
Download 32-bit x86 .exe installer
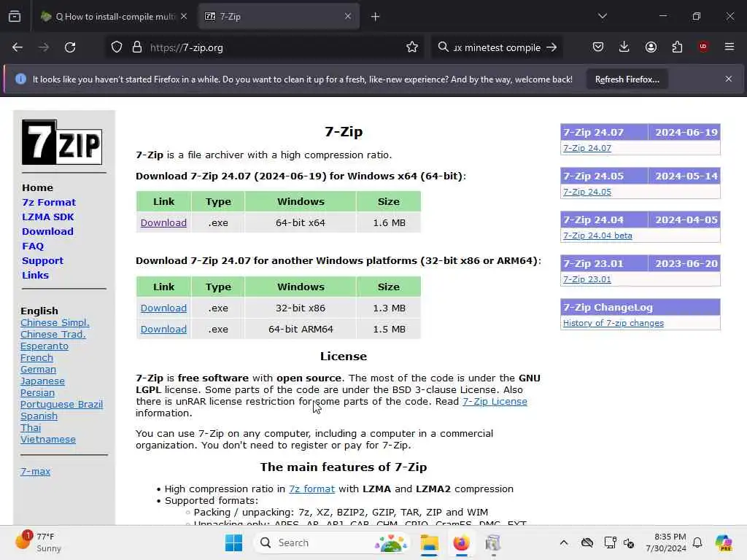tap(163, 308)
